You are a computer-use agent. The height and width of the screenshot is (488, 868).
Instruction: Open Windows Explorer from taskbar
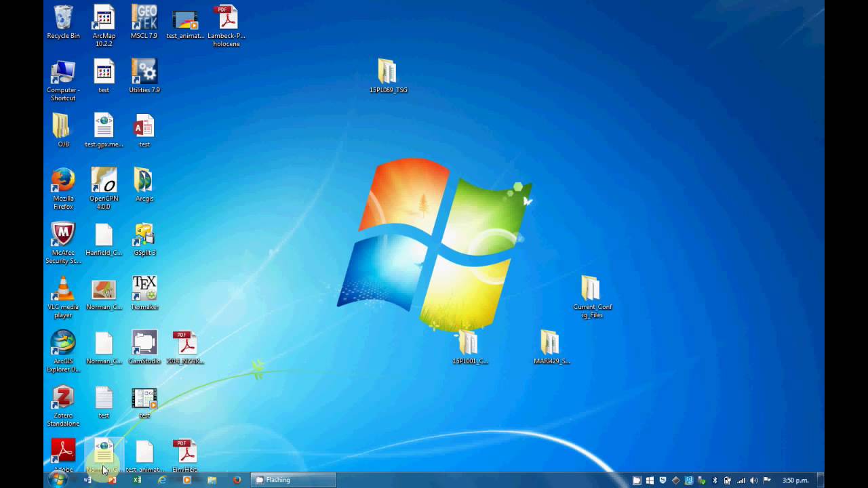pyautogui.click(x=212, y=480)
